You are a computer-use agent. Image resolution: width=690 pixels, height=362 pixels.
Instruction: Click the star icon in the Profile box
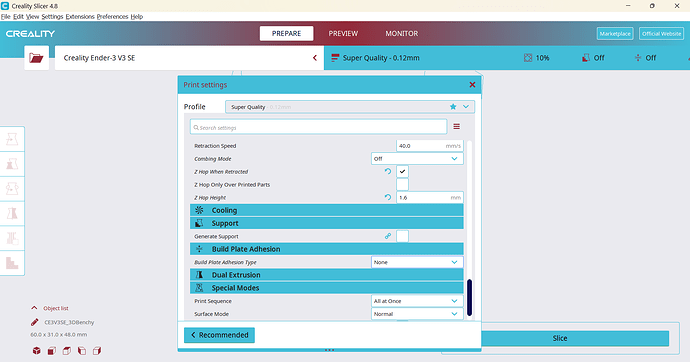(453, 107)
